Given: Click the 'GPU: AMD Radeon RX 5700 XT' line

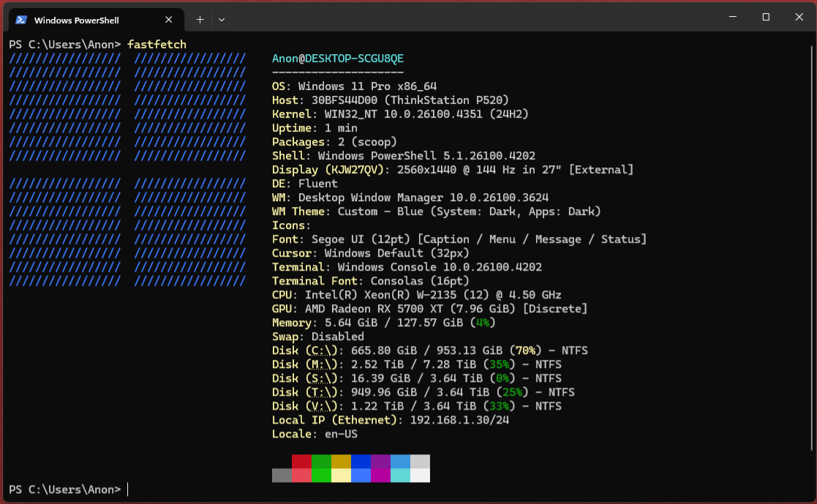Looking at the screenshot, I should click(x=430, y=309).
